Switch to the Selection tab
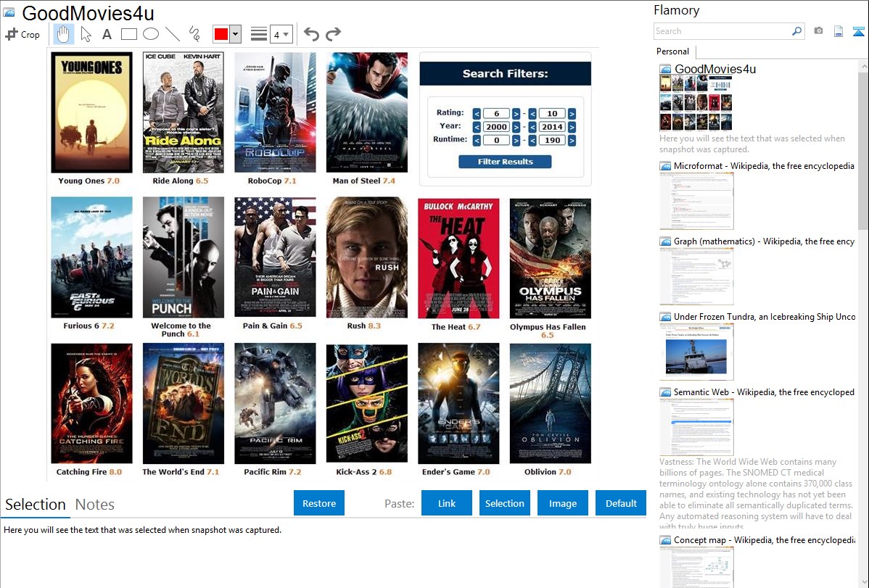 36,505
